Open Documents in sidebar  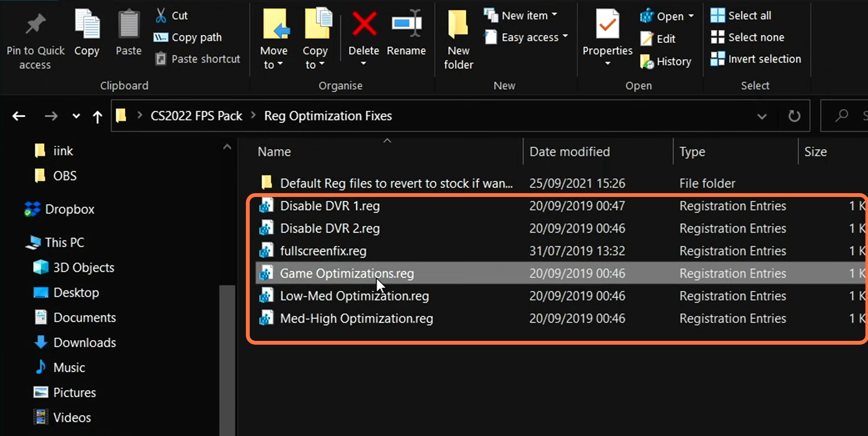(x=75, y=317)
